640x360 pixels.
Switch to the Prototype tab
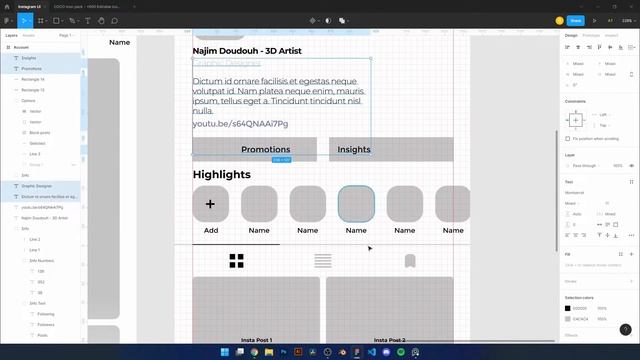point(591,36)
